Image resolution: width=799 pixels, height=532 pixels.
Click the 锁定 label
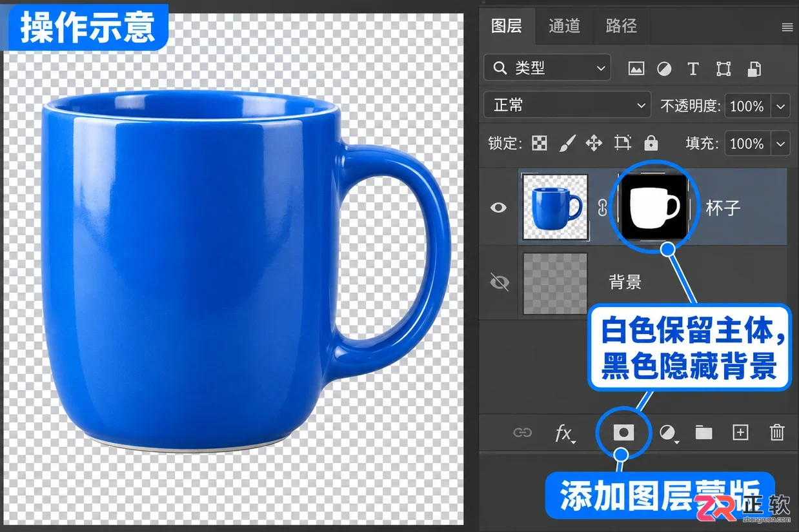point(505,143)
